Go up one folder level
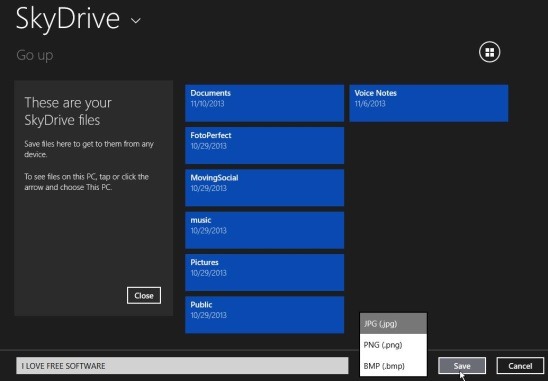 point(35,55)
